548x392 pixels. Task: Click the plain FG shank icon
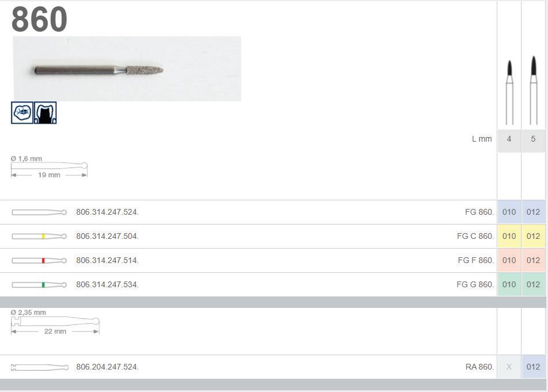click(39, 212)
